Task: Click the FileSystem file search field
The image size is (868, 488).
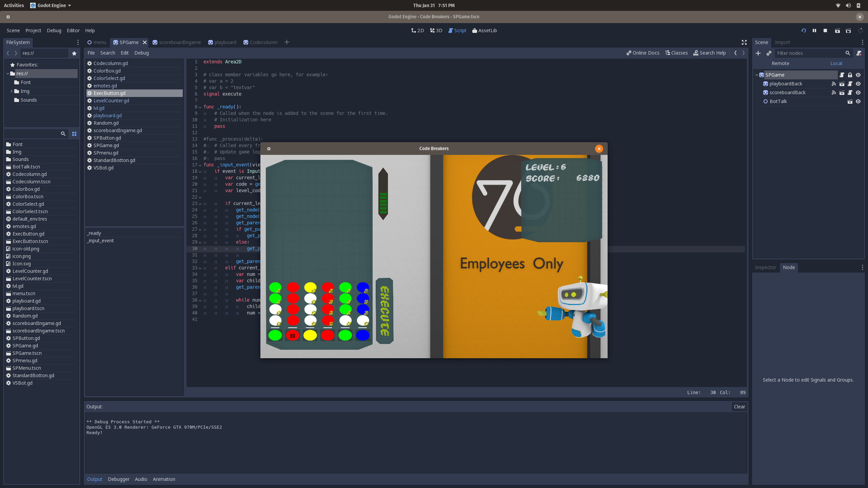Action: [x=36, y=134]
